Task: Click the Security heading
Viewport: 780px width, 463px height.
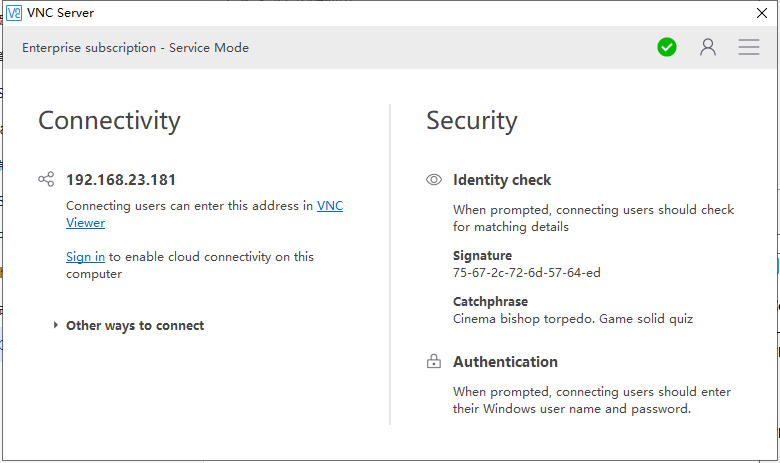Action: click(x=472, y=120)
